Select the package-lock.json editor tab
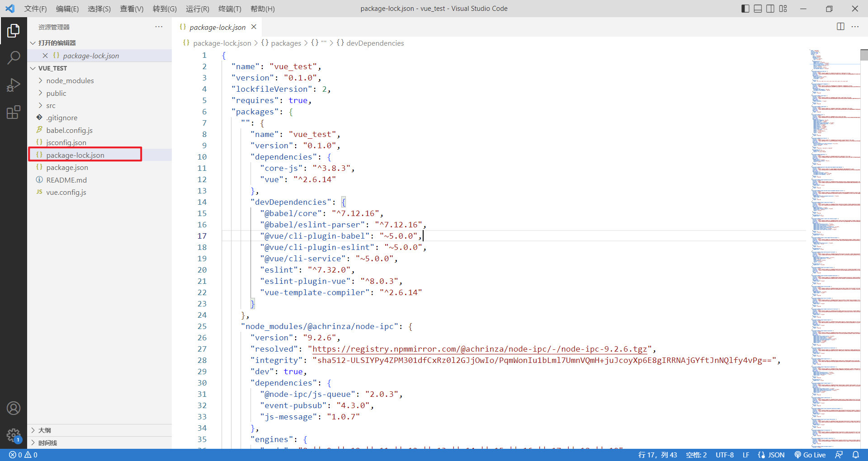 pos(217,27)
